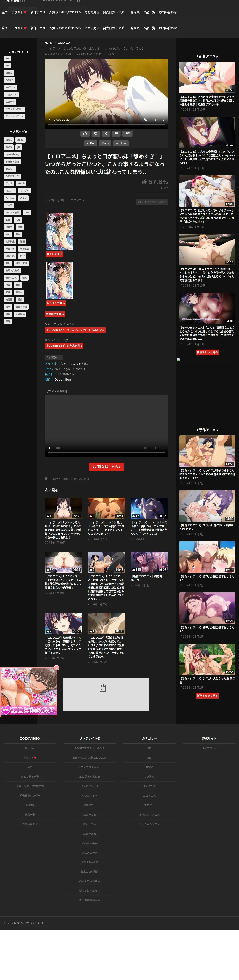Click the ZOZOVIDEO footer heading
Viewport: 239px width, 980px height.
[x=30, y=738]
